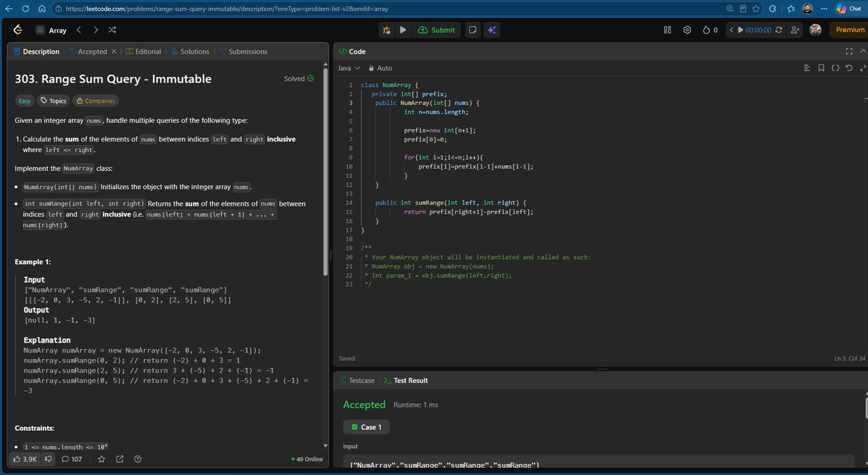Click the Solved status label
The width and height of the screenshot is (868, 475).
pos(299,78)
